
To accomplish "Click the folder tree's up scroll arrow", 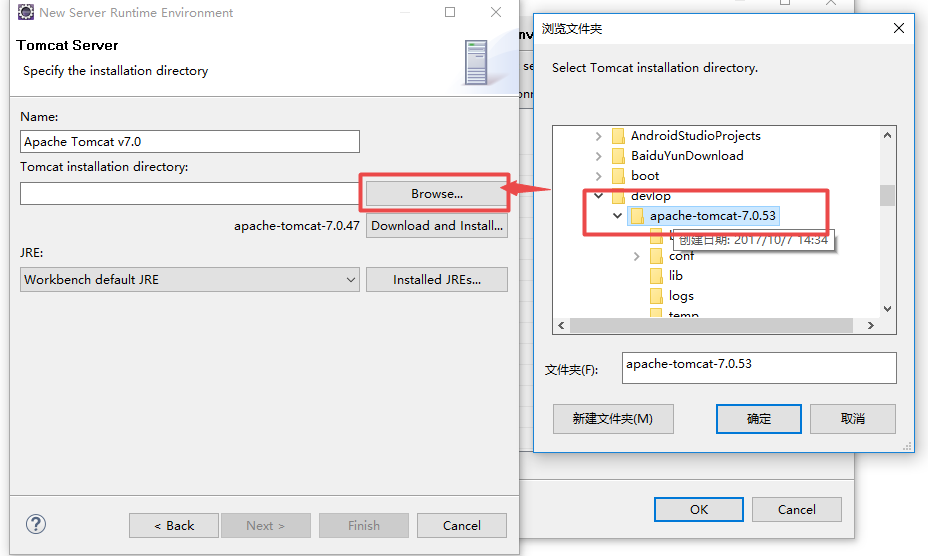I will coord(887,136).
